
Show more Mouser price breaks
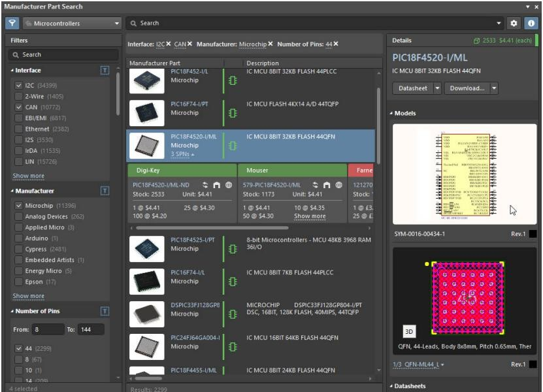click(310, 216)
